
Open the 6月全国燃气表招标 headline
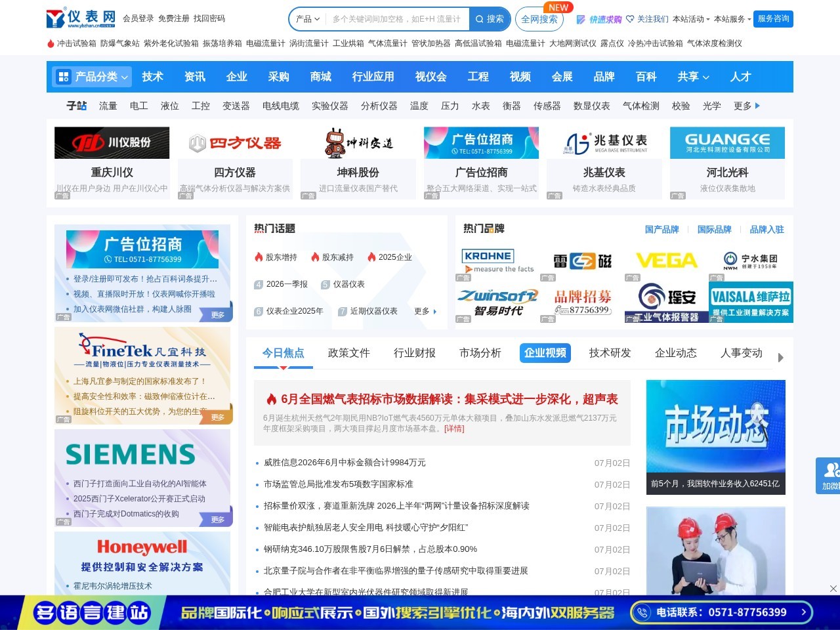point(449,399)
